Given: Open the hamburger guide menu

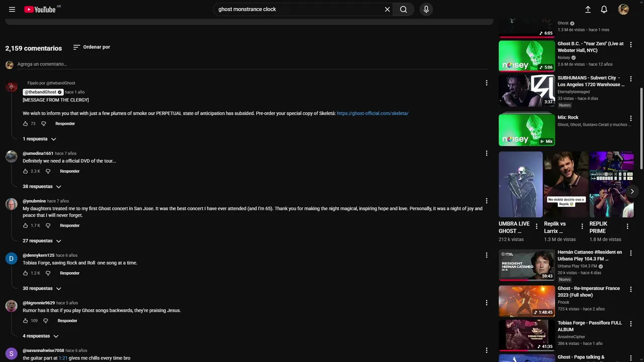Looking at the screenshot, I should [12, 9].
